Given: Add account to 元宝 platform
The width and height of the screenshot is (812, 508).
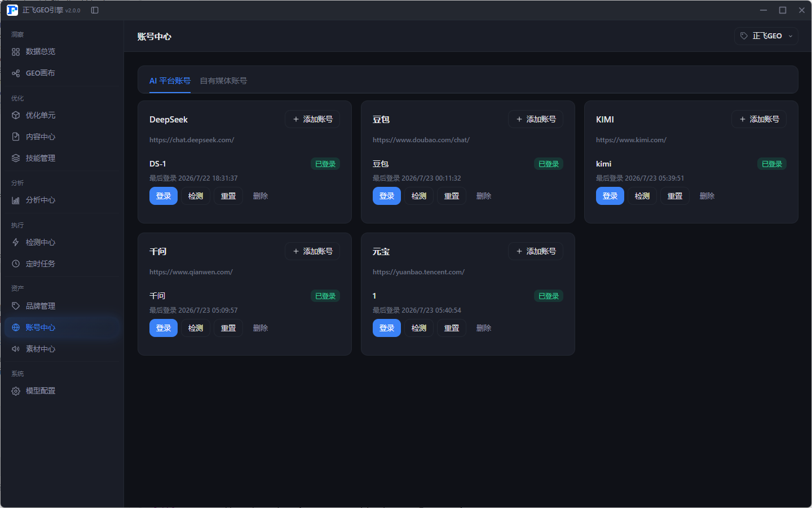Looking at the screenshot, I should click(x=536, y=251).
